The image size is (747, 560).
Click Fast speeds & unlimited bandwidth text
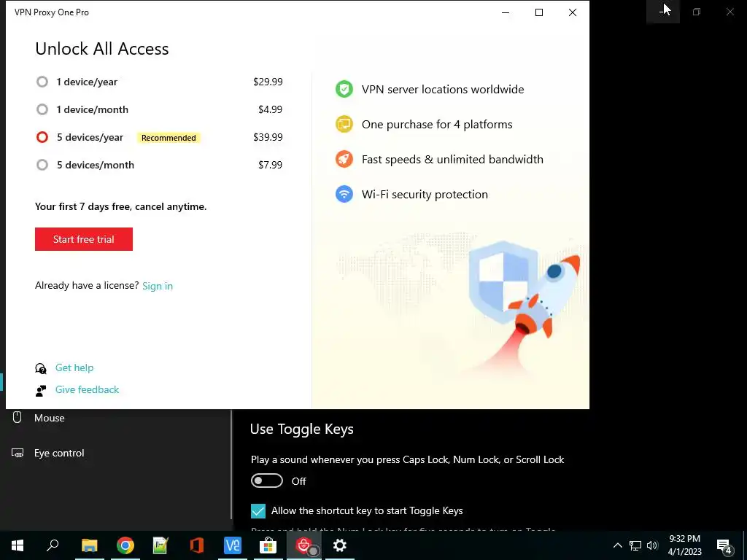(452, 159)
